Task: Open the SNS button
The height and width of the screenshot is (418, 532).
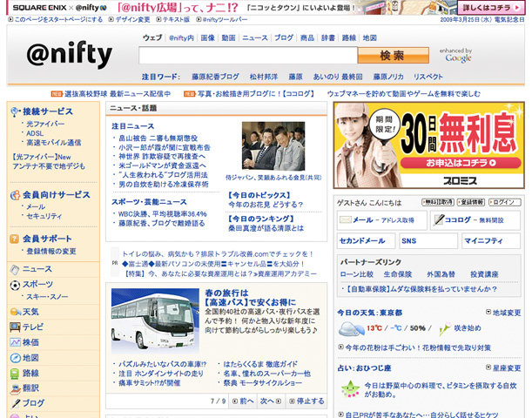Action: (428, 241)
